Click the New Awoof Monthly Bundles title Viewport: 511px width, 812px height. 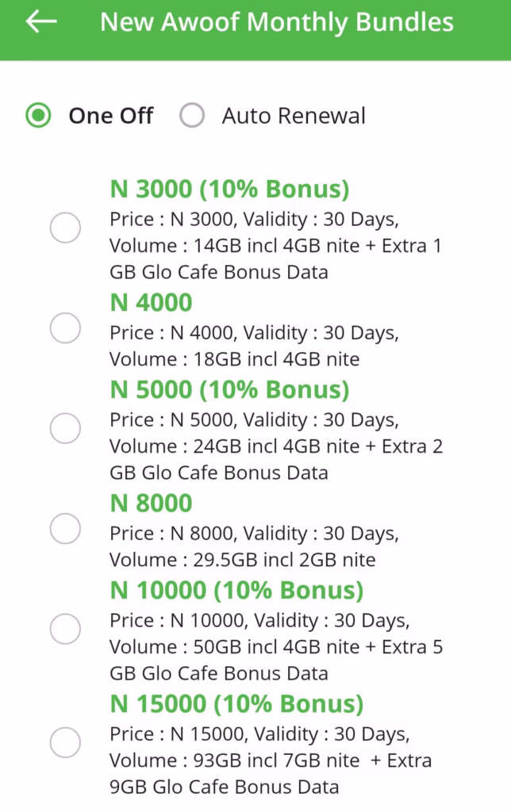click(x=277, y=22)
